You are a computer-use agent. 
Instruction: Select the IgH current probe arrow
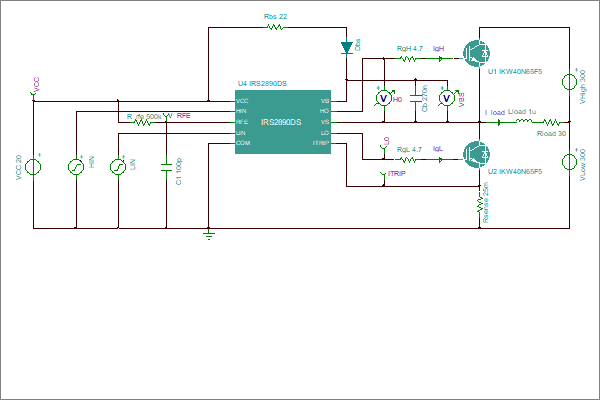(x=440, y=59)
